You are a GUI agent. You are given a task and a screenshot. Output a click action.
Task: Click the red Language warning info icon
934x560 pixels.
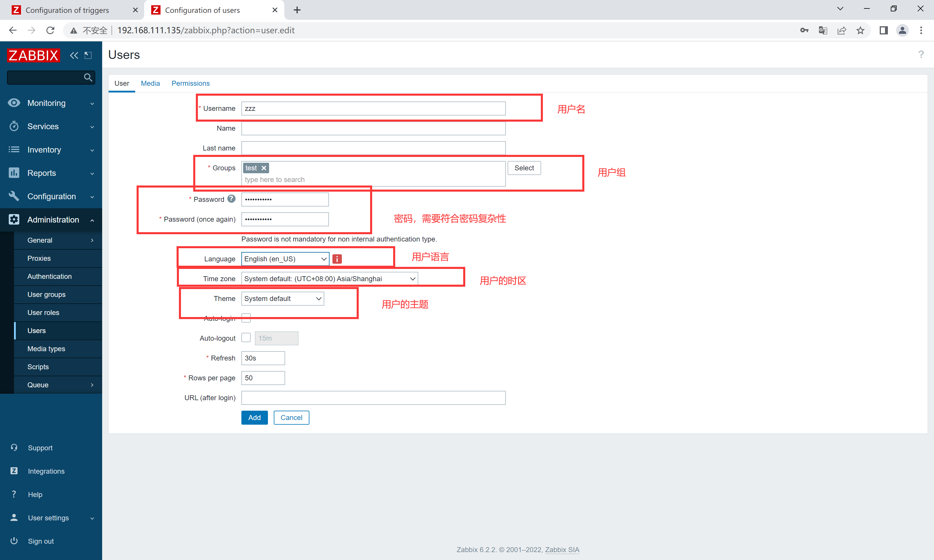(x=337, y=259)
